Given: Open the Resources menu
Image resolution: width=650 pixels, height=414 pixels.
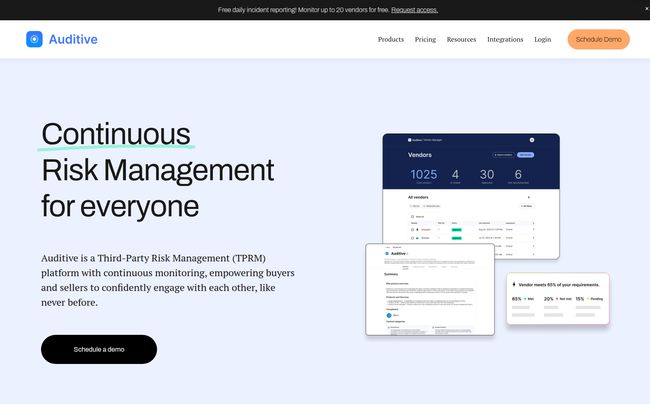Looking at the screenshot, I should pyautogui.click(x=461, y=39).
